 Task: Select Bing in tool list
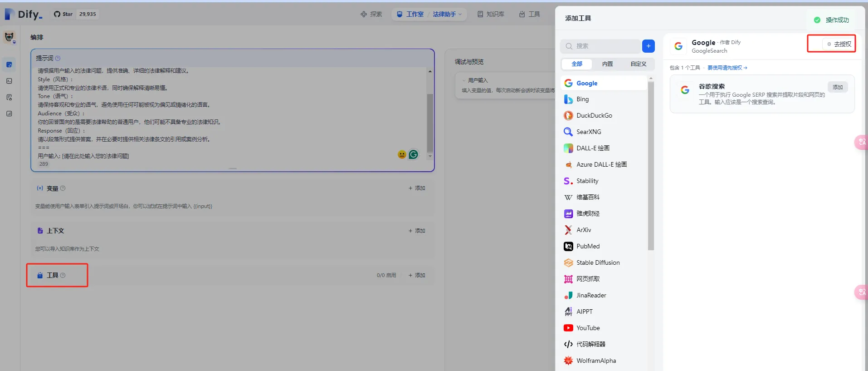click(x=604, y=99)
